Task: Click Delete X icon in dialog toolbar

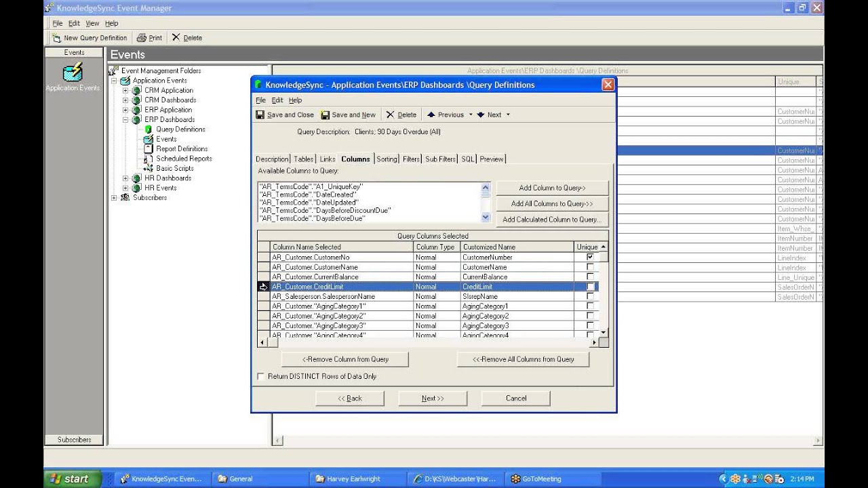Action: pos(390,115)
